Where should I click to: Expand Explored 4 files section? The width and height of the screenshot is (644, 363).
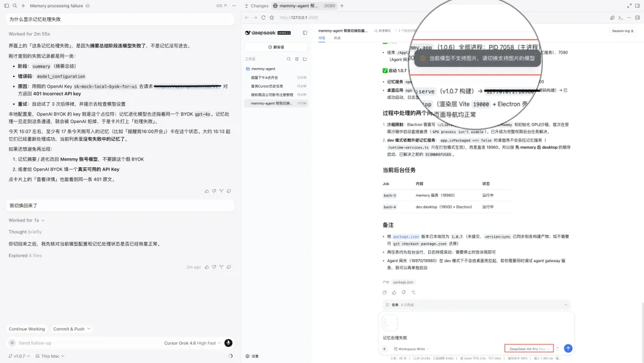pos(25,256)
